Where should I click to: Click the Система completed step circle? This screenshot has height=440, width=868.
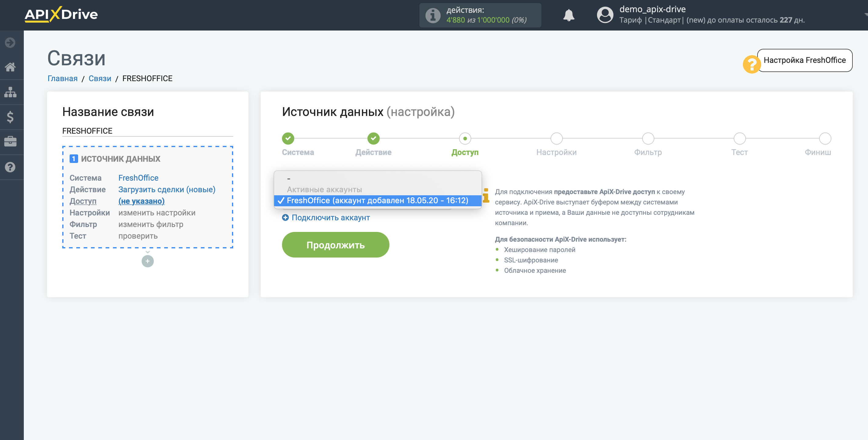tap(288, 138)
